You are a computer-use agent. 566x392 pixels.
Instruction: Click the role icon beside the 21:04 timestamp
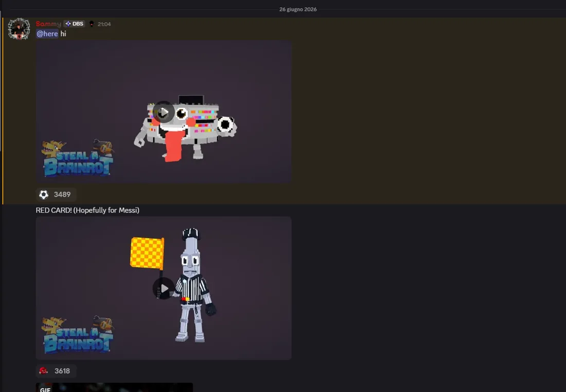click(92, 24)
